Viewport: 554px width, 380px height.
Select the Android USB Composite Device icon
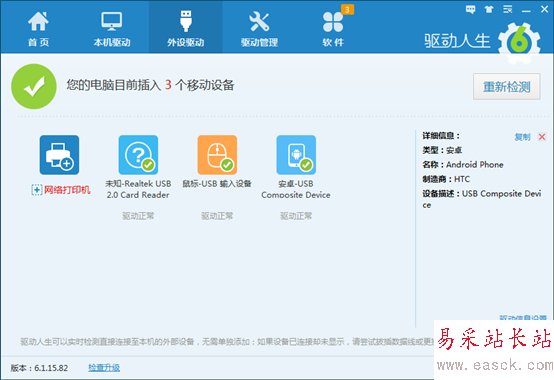click(296, 155)
